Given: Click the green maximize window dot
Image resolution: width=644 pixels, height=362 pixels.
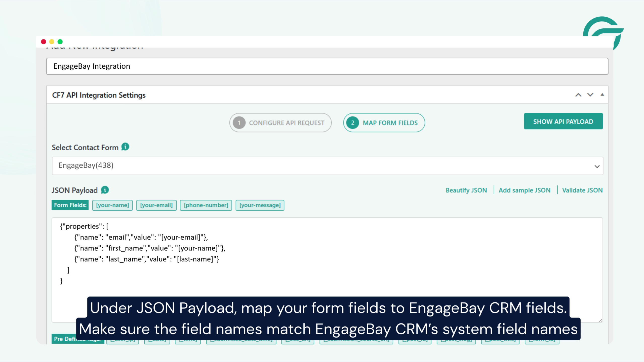Looking at the screenshot, I should (x=60, y=42).
